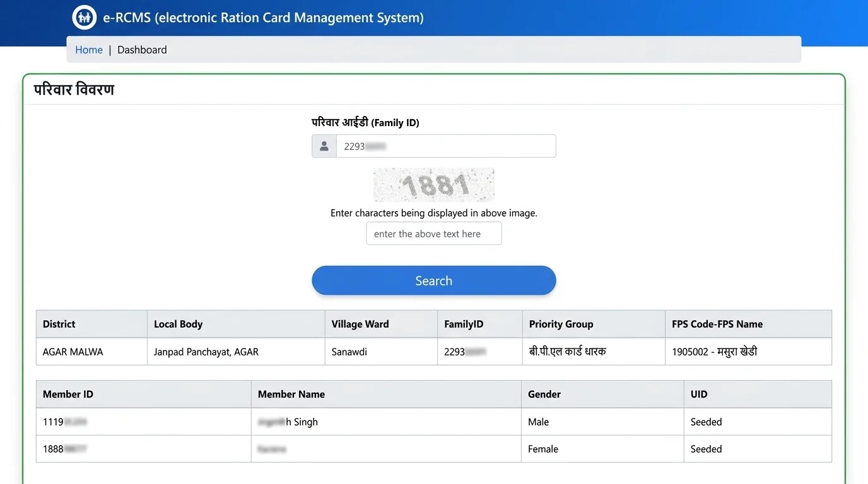Image resolution: width=868 pixels, height=484 pixels.
Task: Select the Female gender cell
Action: coord(602,449)
